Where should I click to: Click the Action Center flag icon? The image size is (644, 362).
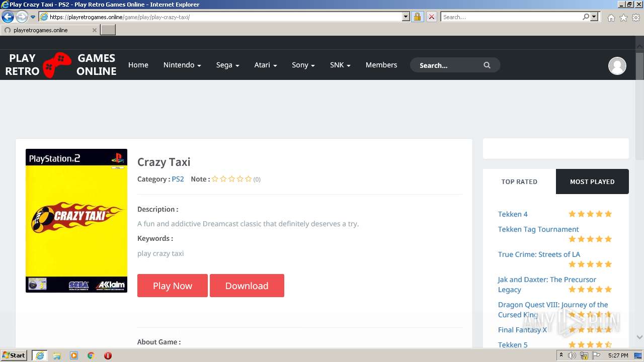(x=596, y=355)
